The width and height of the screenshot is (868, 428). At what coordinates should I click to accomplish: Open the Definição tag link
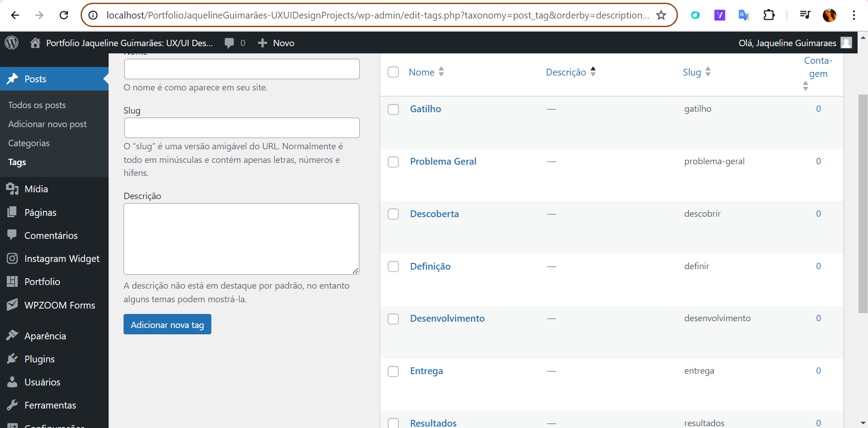[430, 266]
